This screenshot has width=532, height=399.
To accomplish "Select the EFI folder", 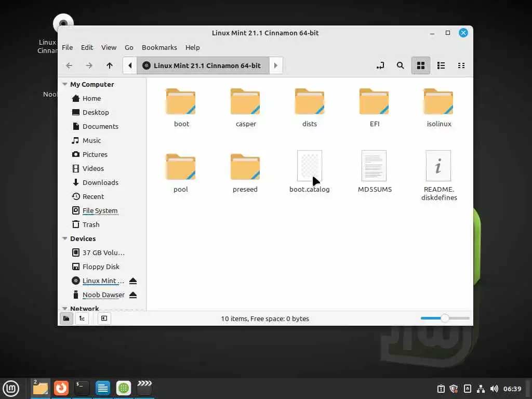I will pyautogui.click(x=374, y=107).
